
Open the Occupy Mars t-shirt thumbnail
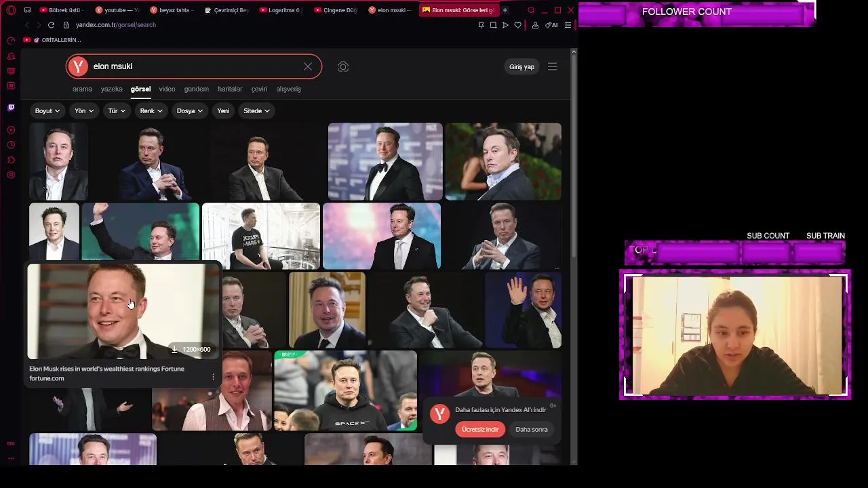point(261,236)
